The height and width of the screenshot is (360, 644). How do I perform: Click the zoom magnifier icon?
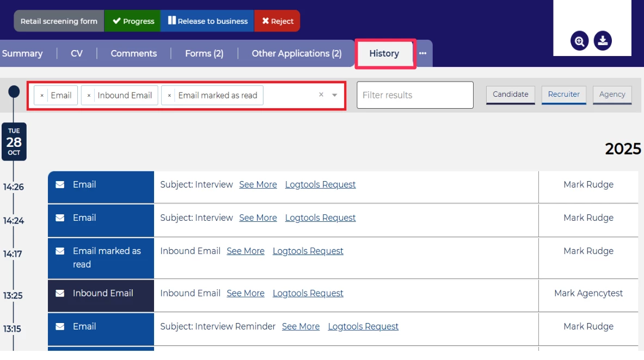pos(579,41)
